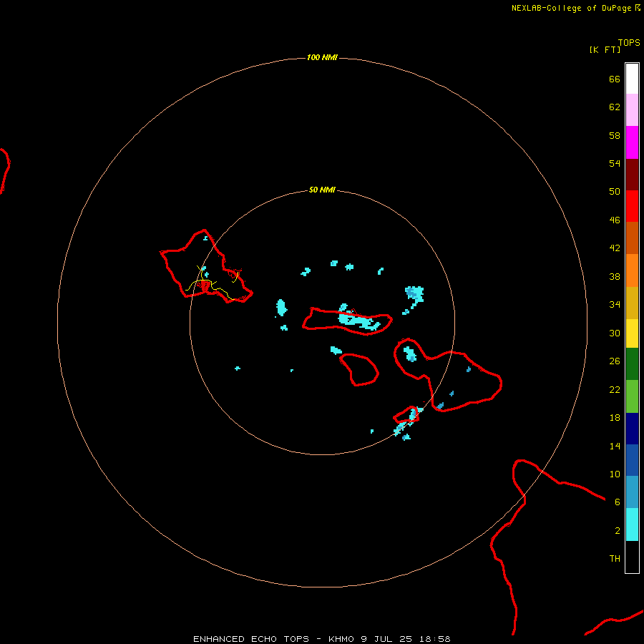Viewport: 644px width, 644px height.
Task: Select the navy 18 kft legend swatch
Action: click(632, 429)
